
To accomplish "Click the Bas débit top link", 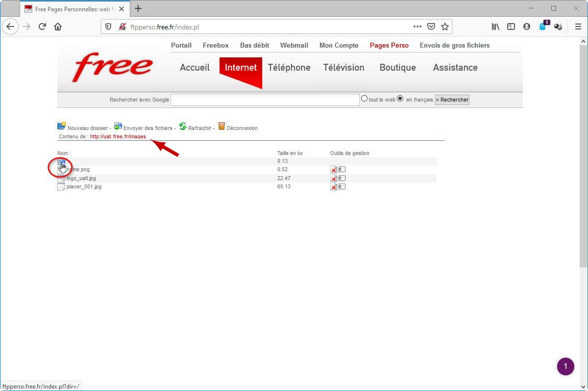I will coord(255,45).
